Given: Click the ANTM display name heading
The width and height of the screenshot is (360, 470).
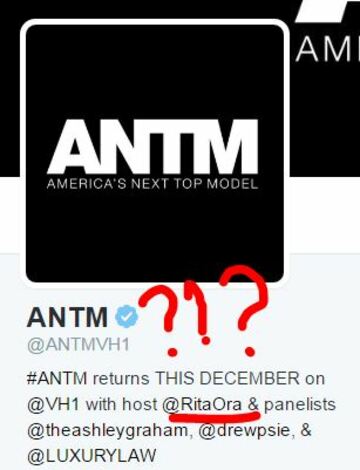Looking at the screenshot, I should pyautogui.click(x=67, y=317).
